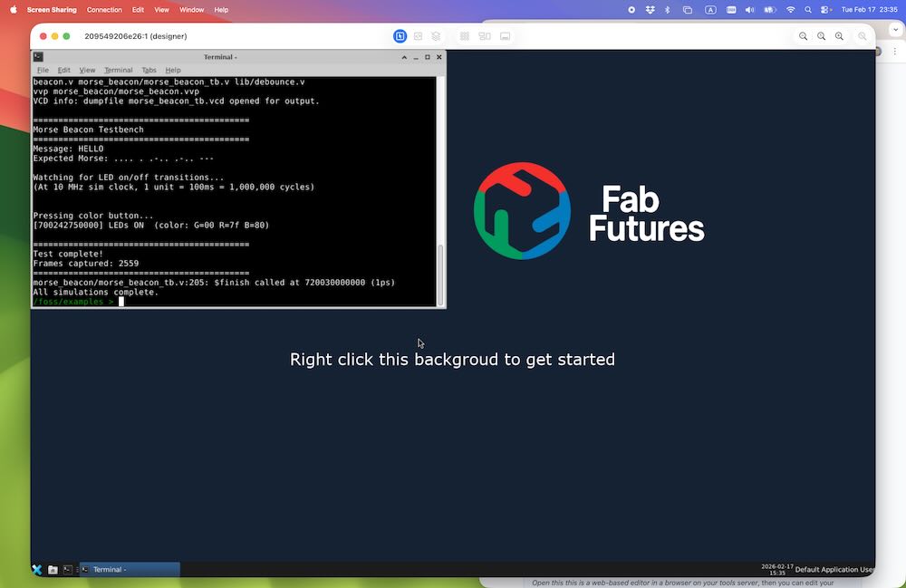This screenshot has height=588, width=906.
Task: Open the home folder icon in taskbar
Action: tap(53, 570)
